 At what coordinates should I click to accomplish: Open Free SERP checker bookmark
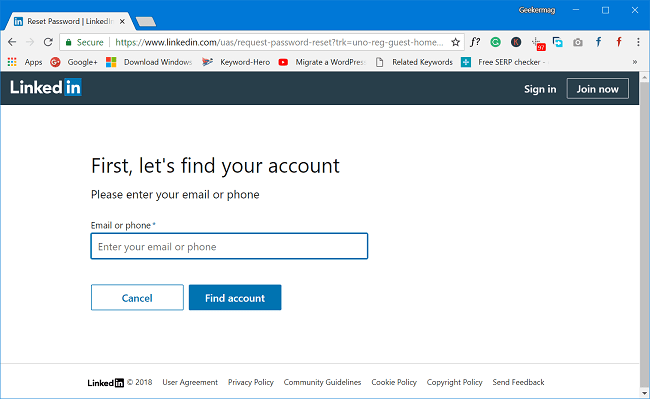pyautogui.click(x=505, y=62)
